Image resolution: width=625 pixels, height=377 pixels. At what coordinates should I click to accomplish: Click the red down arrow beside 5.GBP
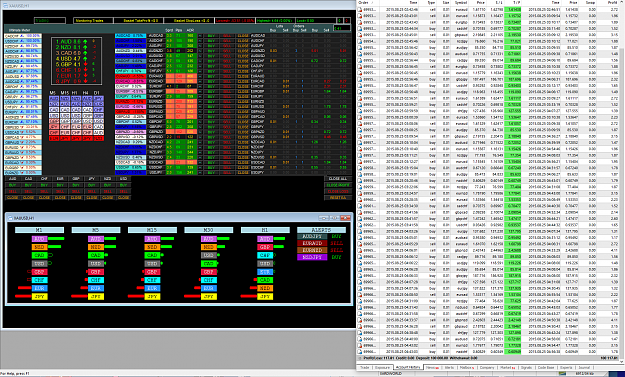(85, 64)
